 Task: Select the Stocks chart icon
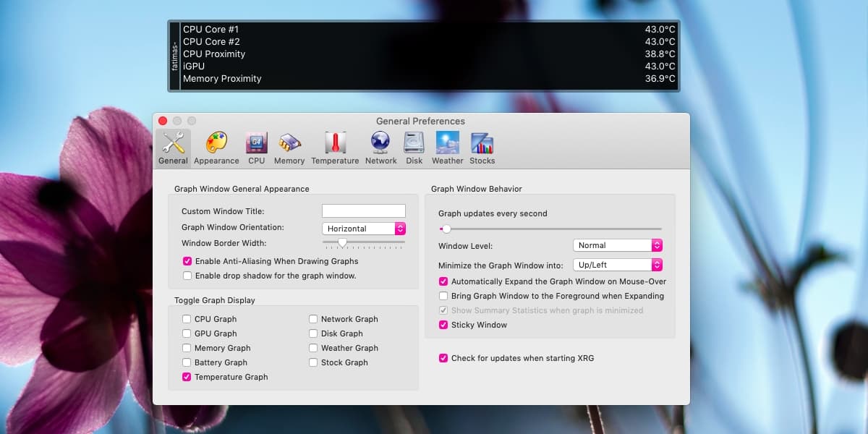[x=482, y=142]
